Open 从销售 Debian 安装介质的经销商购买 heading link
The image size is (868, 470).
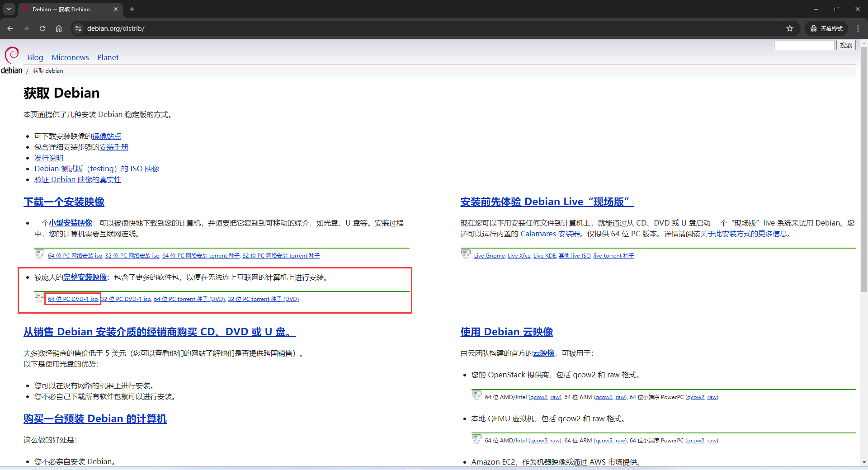click(160, 332)
